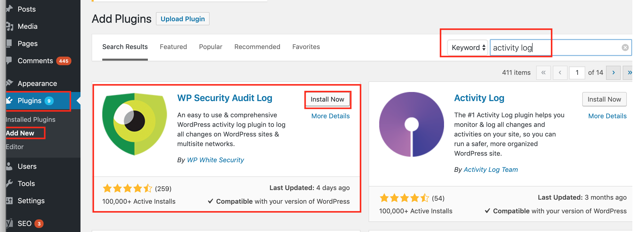Click the Settings sliders icon

pos(9,201)
